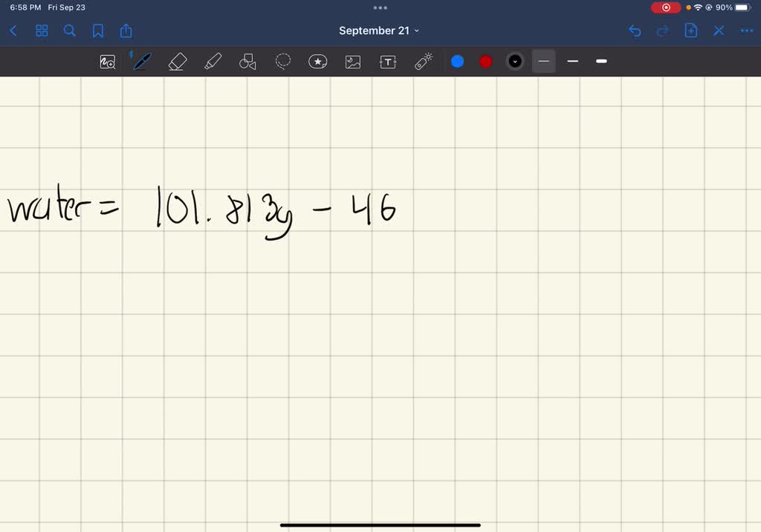Activate the laser pointer tool
Viewport: 761px width, 532px height.
pos(422,62)
